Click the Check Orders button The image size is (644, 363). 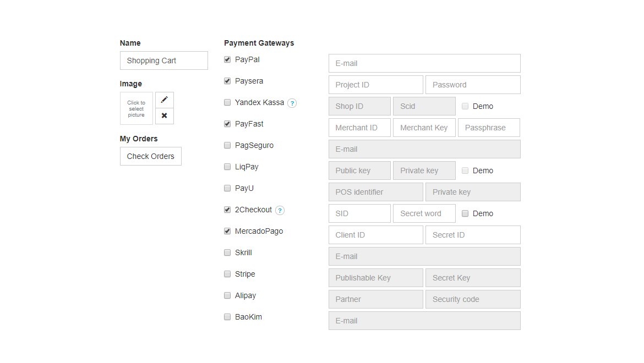(x=151, y=156)
